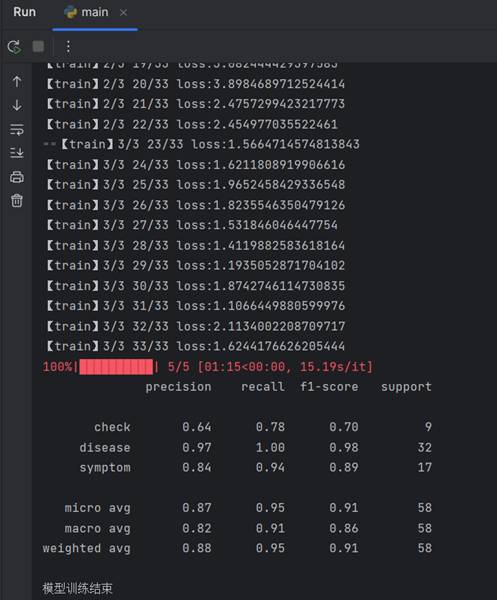Click the 模型训练结束 message line
The width and height of the screenshot is (497, 600).
77,589
